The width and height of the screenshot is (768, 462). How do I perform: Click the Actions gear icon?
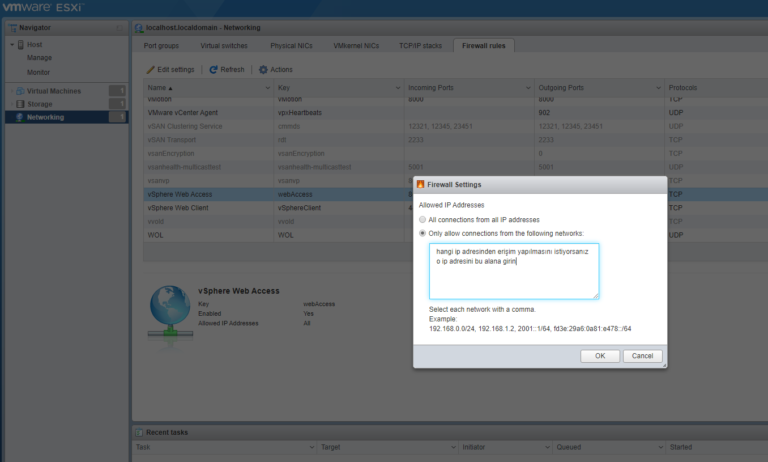pos(264,70)
